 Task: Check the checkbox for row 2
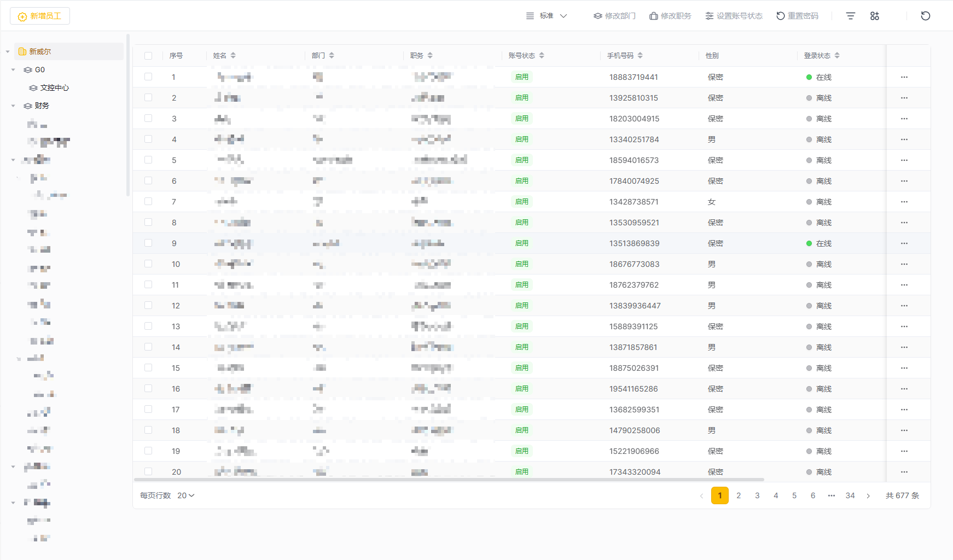point(148,97)
